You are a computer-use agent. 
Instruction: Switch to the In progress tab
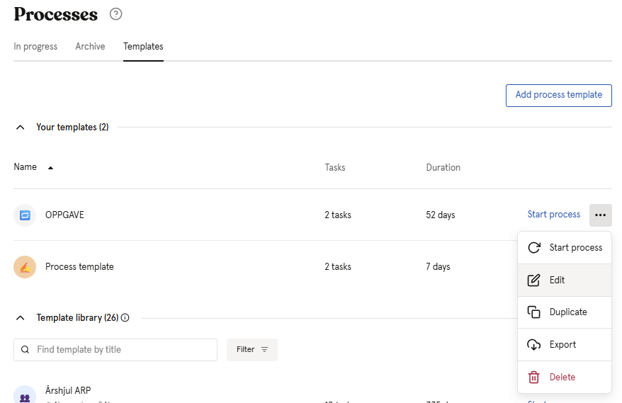click(35, 47)
